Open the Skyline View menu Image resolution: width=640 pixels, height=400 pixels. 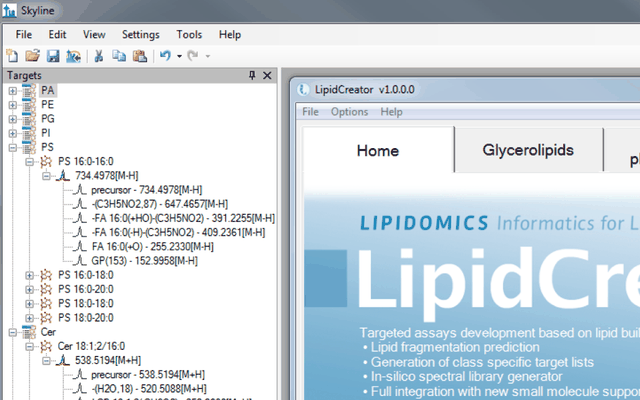click(x=94, y=35)
